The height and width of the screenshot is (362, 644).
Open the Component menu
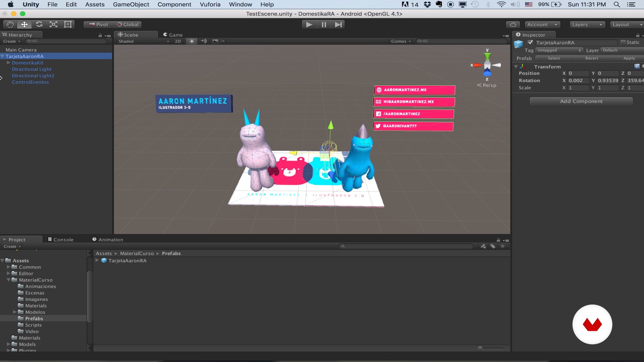click(174, 4)
